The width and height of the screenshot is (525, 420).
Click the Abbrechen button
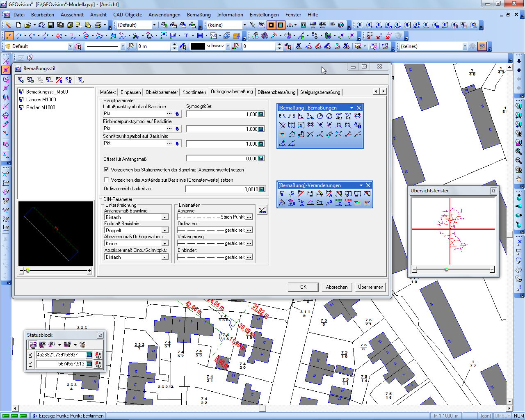click(x=337, y=287)
